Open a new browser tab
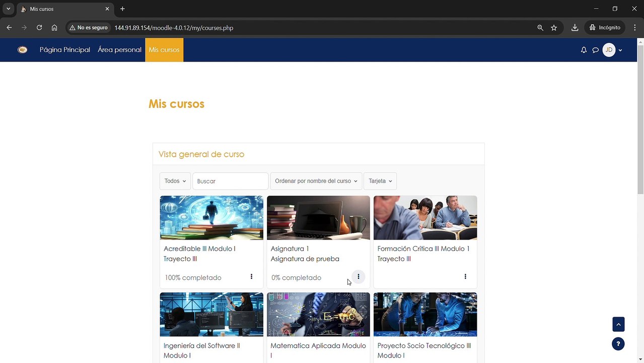Viewport: 644px width, 363px height. pos(122,9)
